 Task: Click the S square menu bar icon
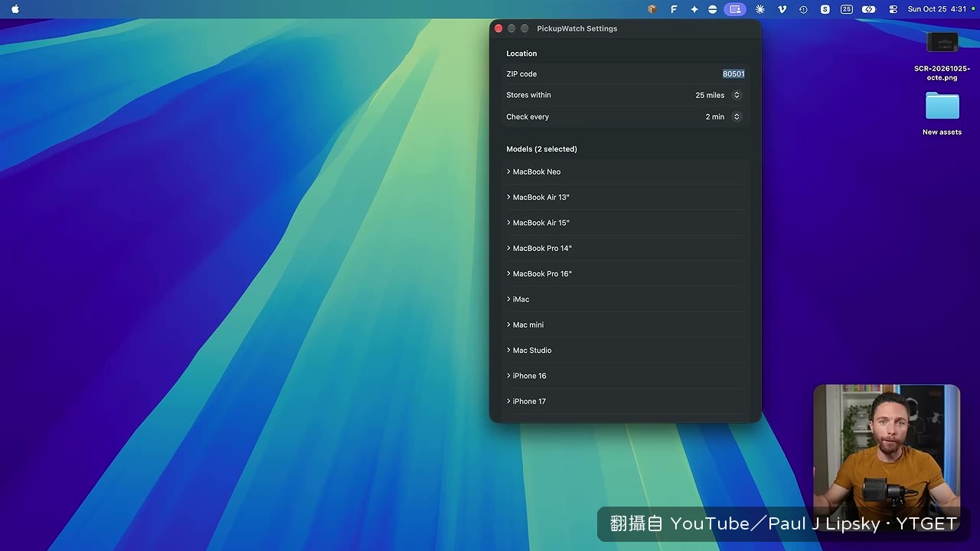(x=825, y=9)
